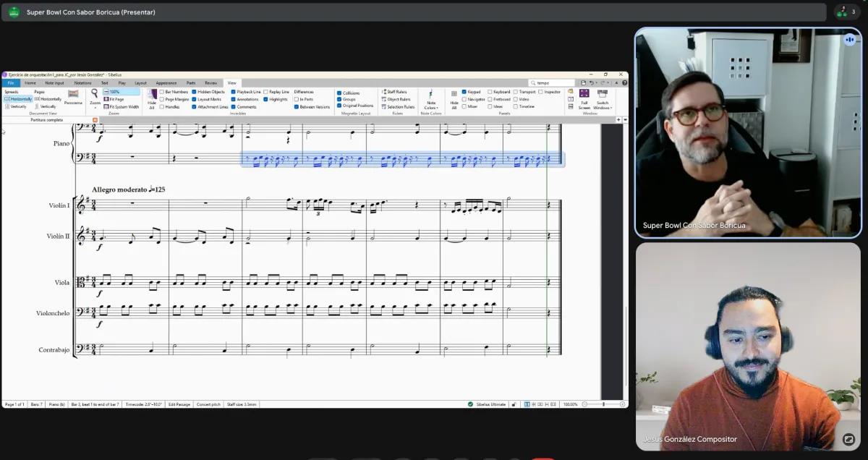Open Sibelius help question mark icon

coord(624,83)
